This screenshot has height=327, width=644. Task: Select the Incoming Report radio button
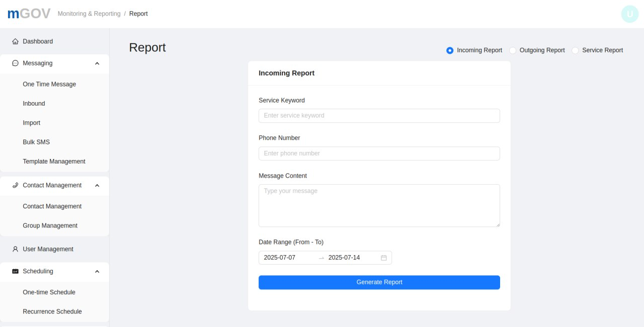coord(450,51)
